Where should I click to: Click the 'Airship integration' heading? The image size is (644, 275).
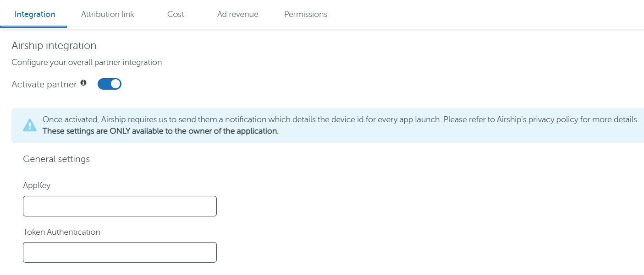click(x=54, y=46)
